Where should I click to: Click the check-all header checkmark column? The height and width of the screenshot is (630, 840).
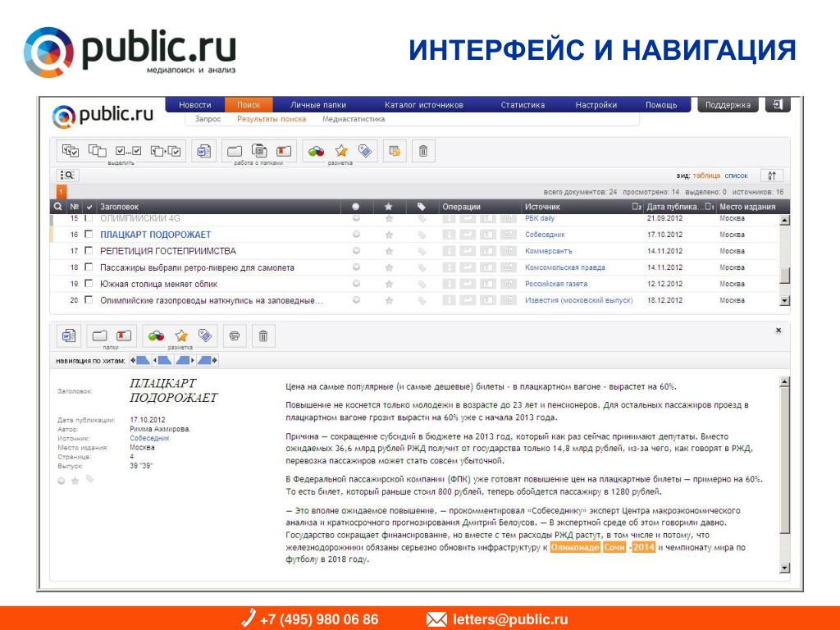89,207
